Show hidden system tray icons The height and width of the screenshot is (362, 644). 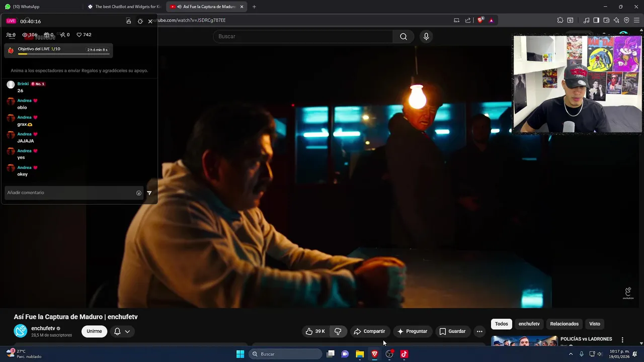point(571,354)
